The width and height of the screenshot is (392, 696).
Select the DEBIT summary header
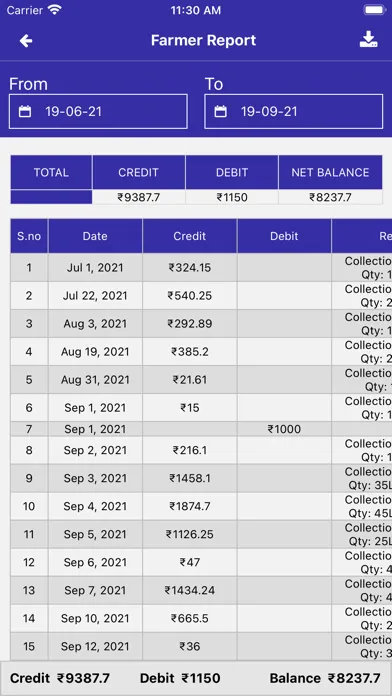point(232,172)
